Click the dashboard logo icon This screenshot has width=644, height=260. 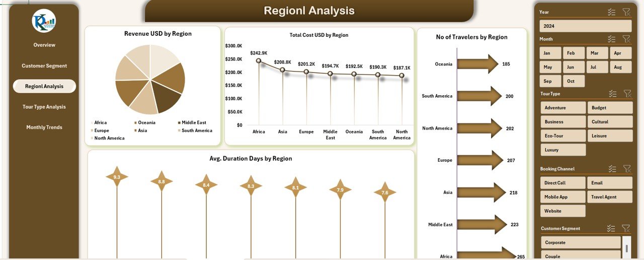point(44,21)
